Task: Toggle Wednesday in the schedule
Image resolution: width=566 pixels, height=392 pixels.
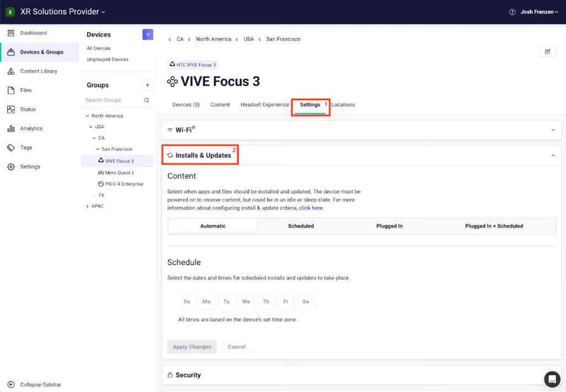Action: (246, 301)
